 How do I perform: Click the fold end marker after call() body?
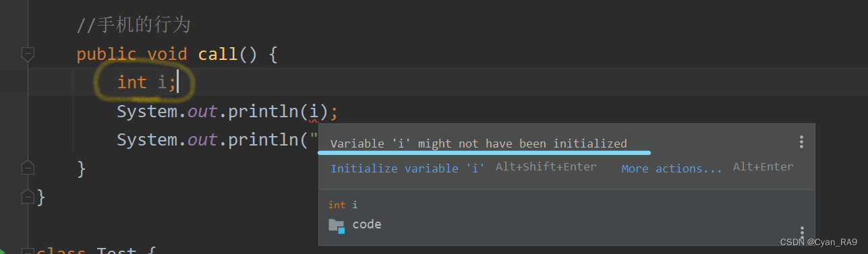point(28,168)
